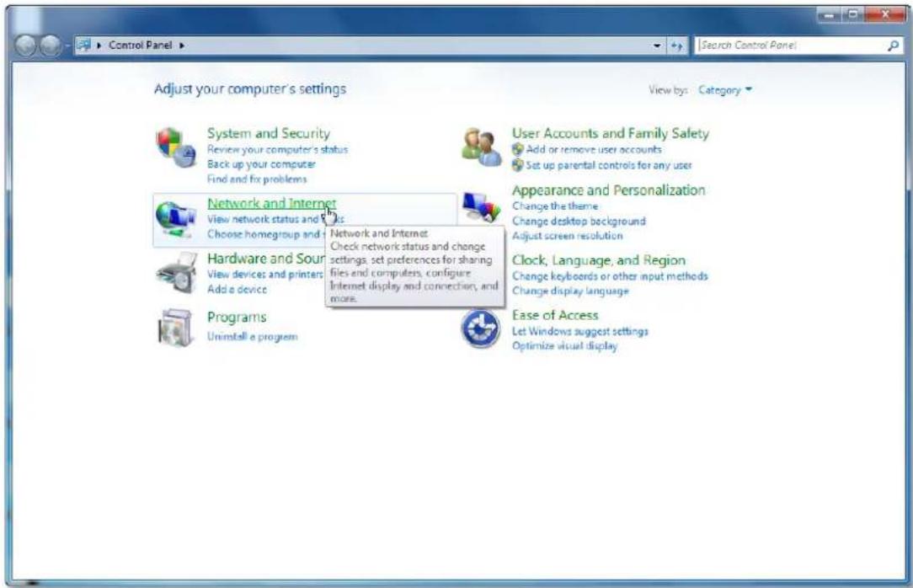The height and width of the screenshot is (588, 913).
Task: Click View devices and printers
Action: [265, 275]
